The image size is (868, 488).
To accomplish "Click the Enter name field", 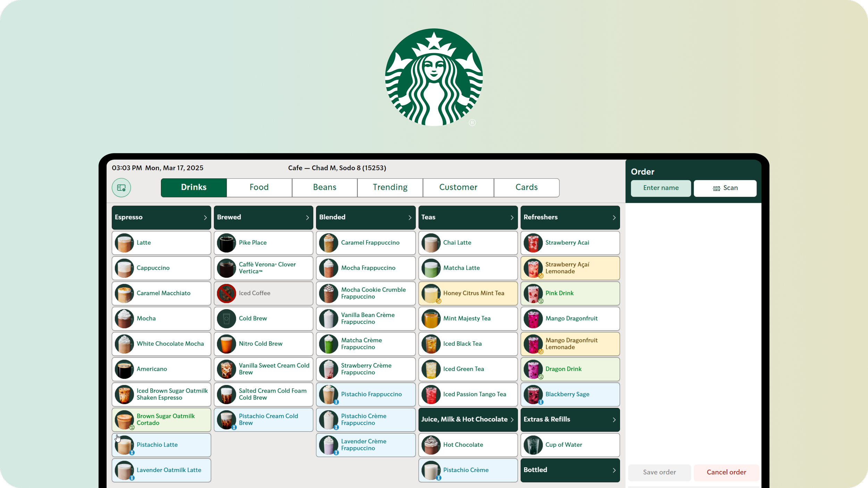I will 660,188.
